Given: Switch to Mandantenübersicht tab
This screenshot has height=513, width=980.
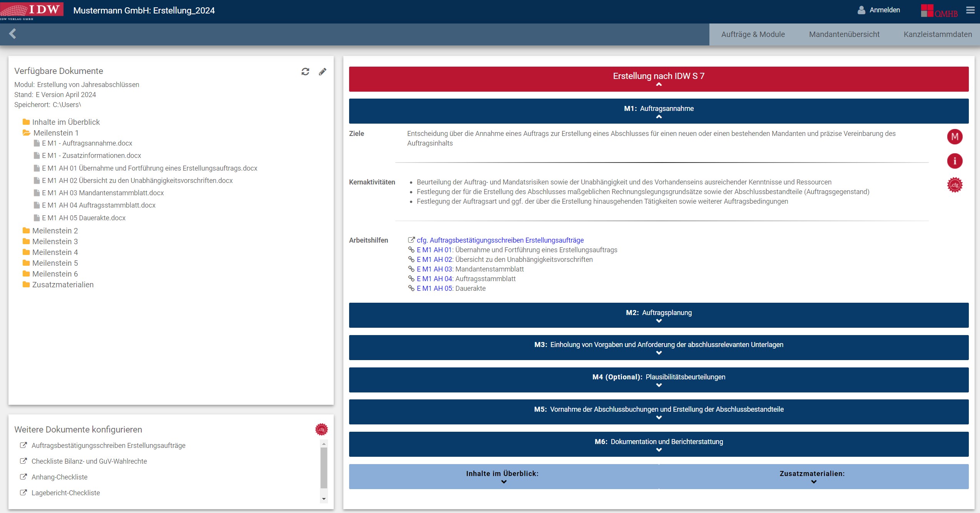Looking at the screenshot, I should point(844,34).
